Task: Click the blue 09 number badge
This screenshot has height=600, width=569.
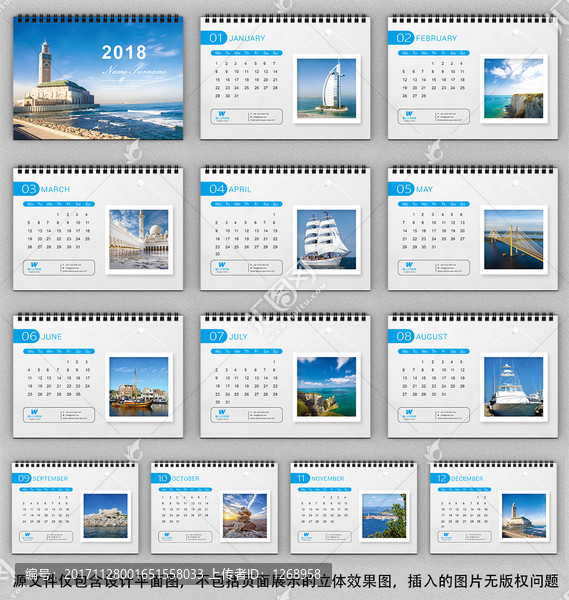Action: [x=22, y=478]
